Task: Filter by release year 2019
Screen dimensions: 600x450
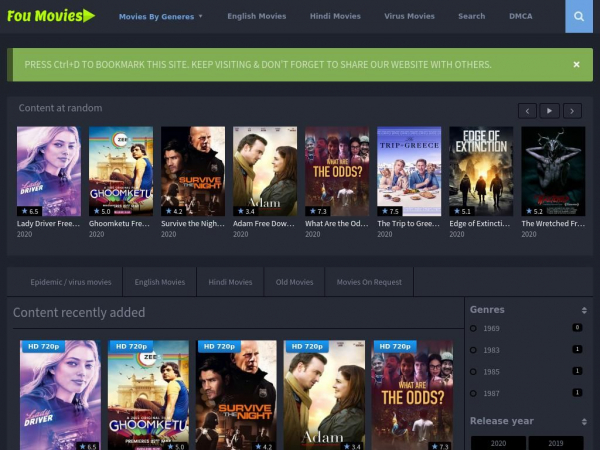Action: [x=556, y=443]
